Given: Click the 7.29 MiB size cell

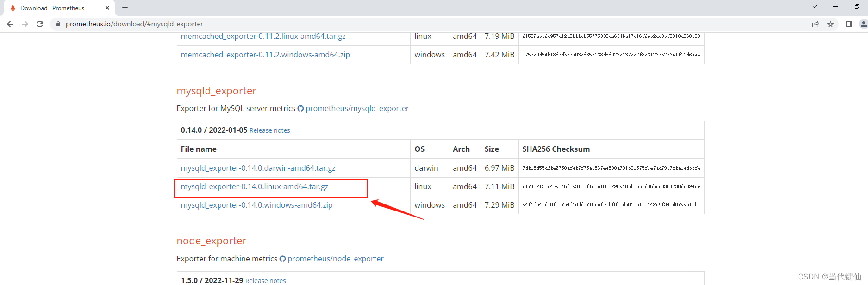Looking at the screenshot, I should click(x=500, y=205).
